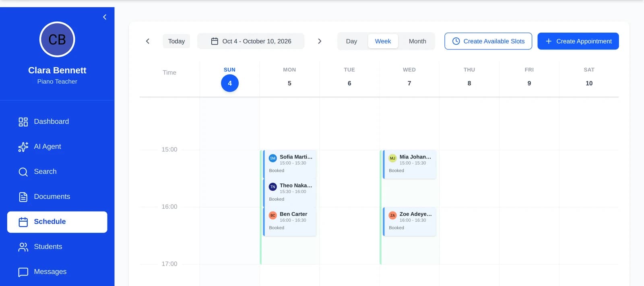Screen dimensions: 644x286
Task: Open Zoe Adeye 16:00 appointment
Action: pyautogui.click(x=409, y=221)
